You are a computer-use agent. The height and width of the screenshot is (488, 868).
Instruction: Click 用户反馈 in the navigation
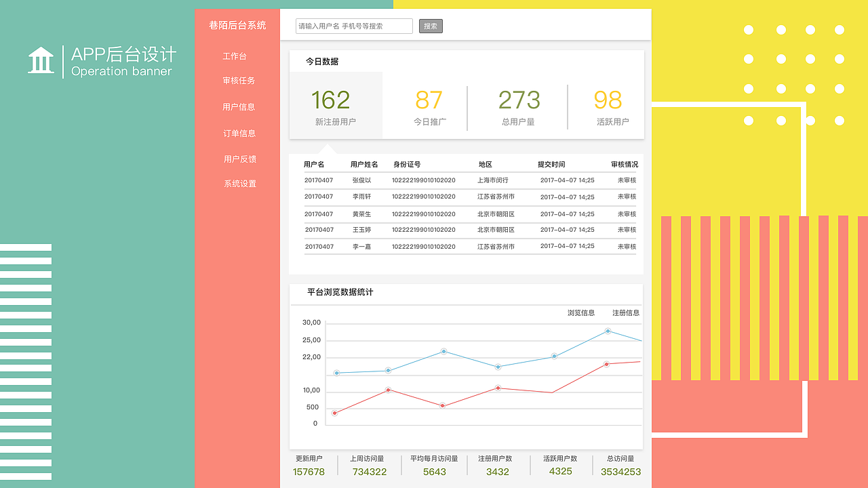tap(239, 159)
